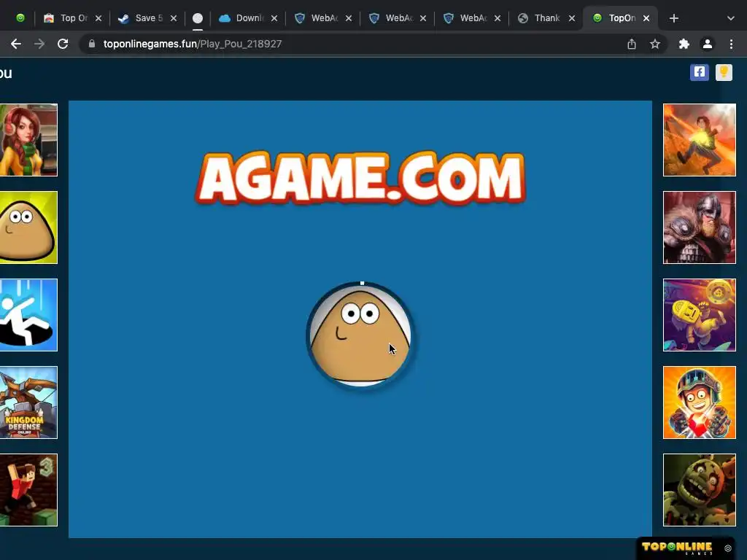Open the Kingdom Defense game thumbnail
Screen dimensions: 747x560
tap(28, 402)
